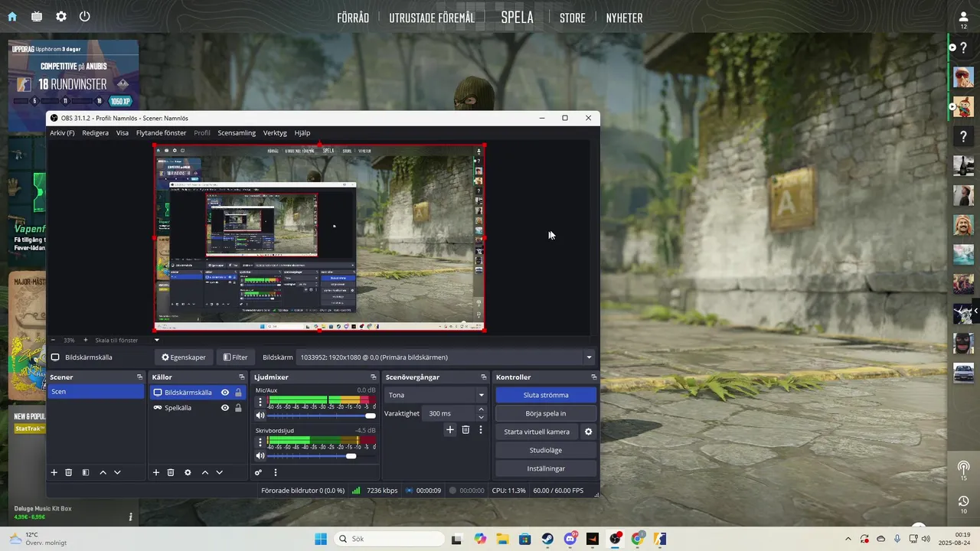
Task: Click Starta virtuell kamera button
Action: [x=537, y=432]
